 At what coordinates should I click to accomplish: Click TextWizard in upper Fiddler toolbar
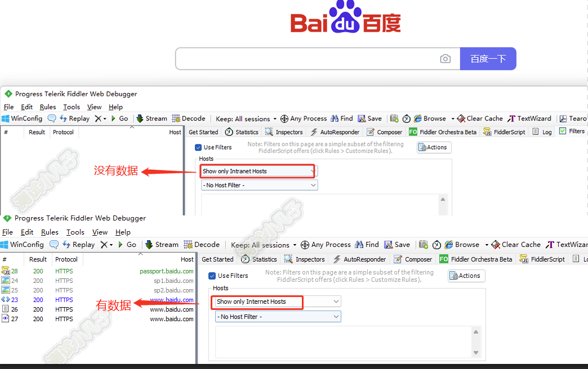529,118
